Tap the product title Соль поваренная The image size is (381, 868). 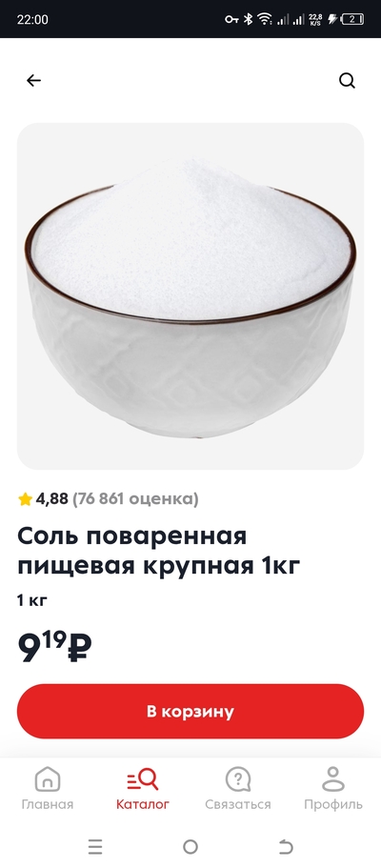coord(131,535)
